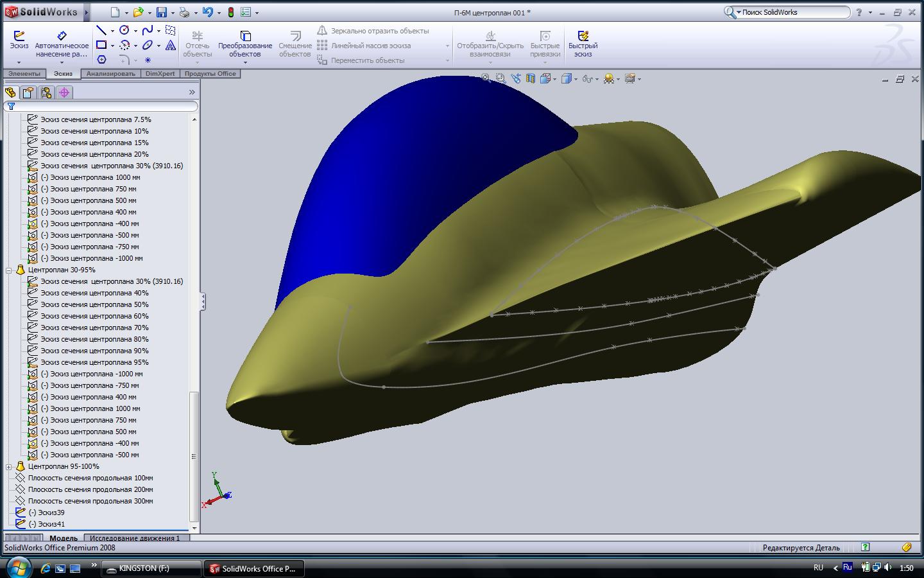This screenshot has height=578, width=924.
Task: Select the Polygon sketch tool
Action: pyautogui.click(x=101, y=60)
